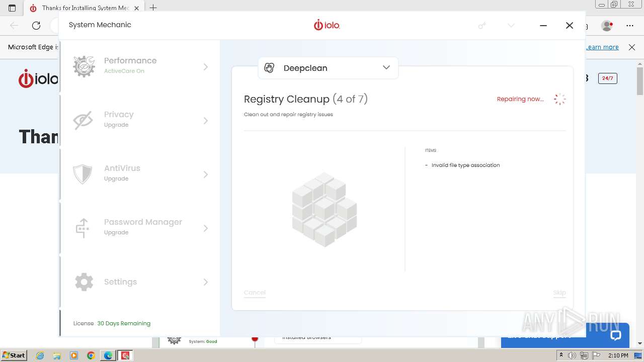
Task: Click the Performance gear icon in sidebar
Action: (x=84, y=66)
